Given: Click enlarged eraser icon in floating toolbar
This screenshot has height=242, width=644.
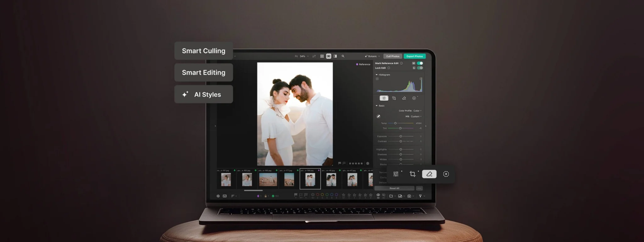Looking at the screenshot, I should (429, 174).
